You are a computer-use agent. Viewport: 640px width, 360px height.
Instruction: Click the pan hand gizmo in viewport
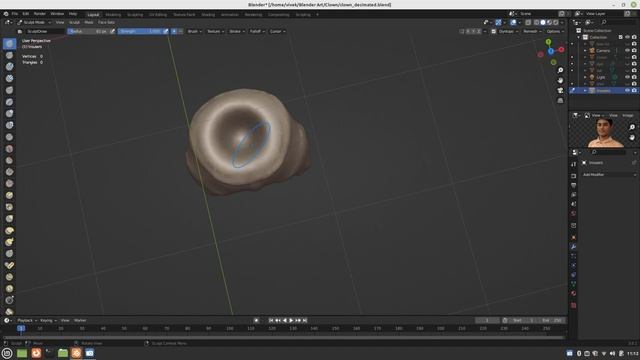click(560, 80)
